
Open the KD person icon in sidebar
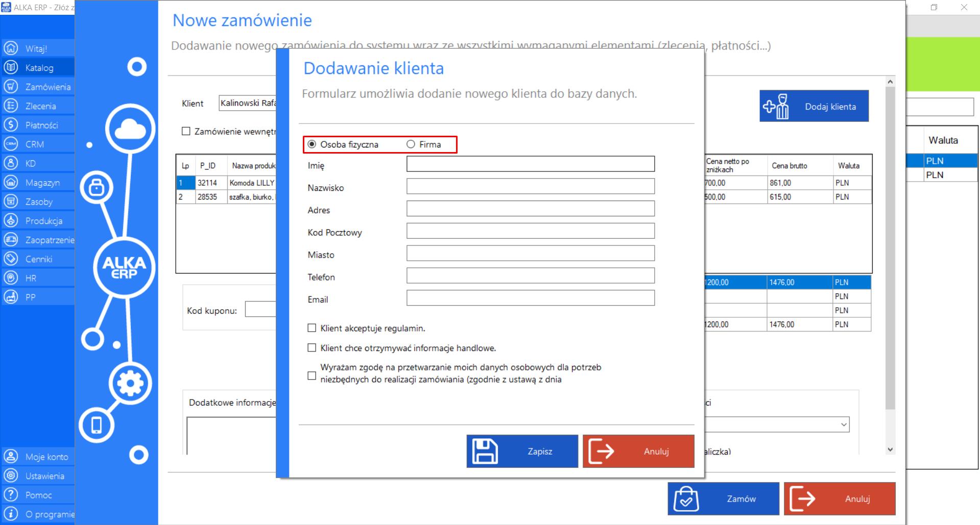(11, 163)
